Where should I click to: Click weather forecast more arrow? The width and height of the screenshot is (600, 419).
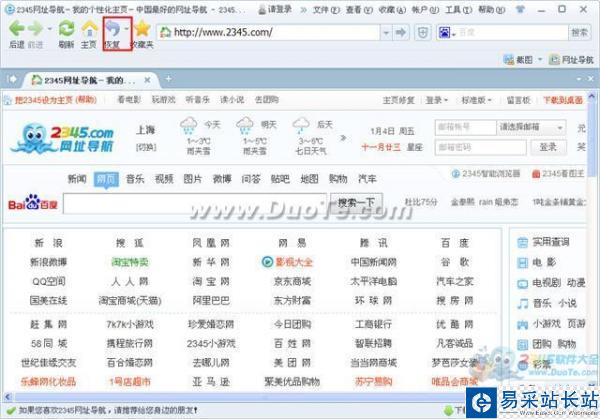click(x=343, y=137)
